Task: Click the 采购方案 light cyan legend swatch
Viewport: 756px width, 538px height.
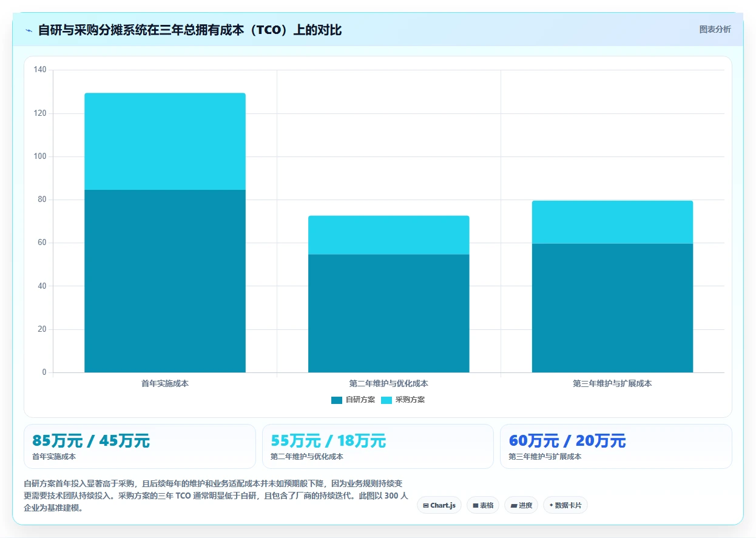Action: (x=386, y=400)
